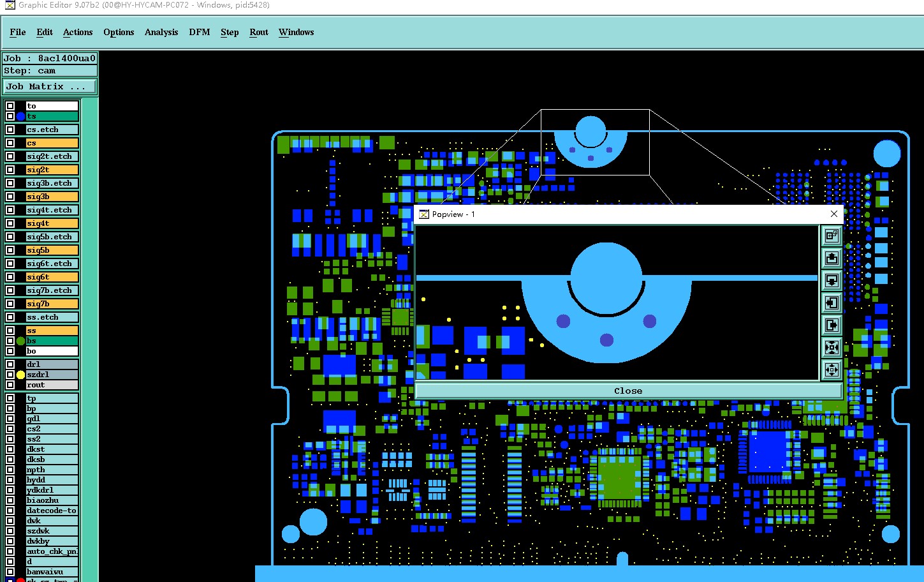The width and height of the screenshot is (924, 582).
Task: Click the Popview inward-arrows zoom icon
Action: 832,347
